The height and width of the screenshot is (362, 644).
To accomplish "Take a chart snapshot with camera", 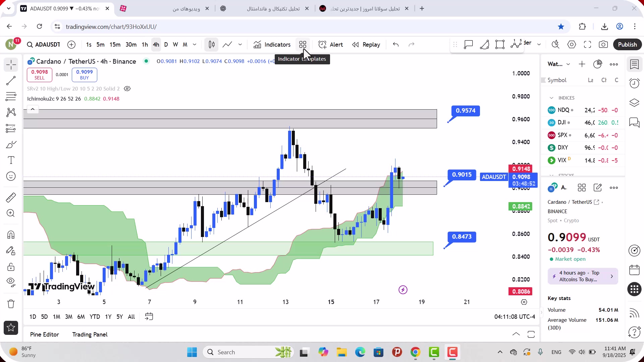I will click(603, 45).
